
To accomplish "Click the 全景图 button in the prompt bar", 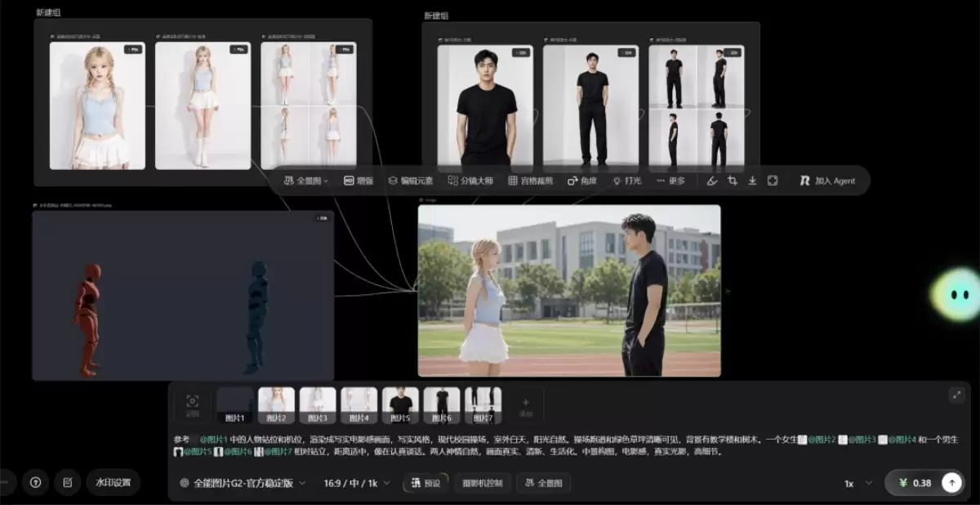I will pyautogui.click(x=544, y=483).
